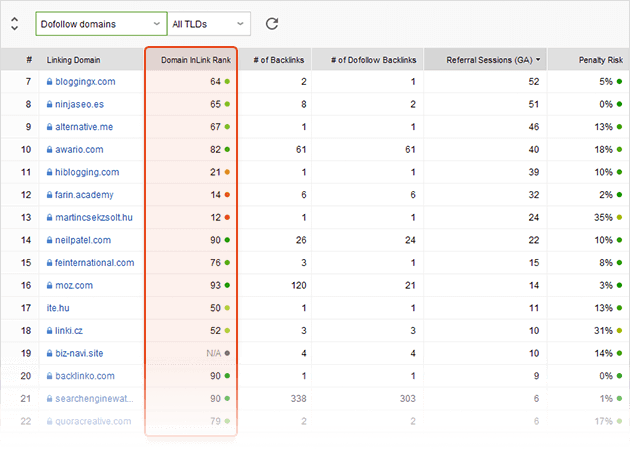
Task: Open the bloggingx.com link
Action: [x=85, y=82]
